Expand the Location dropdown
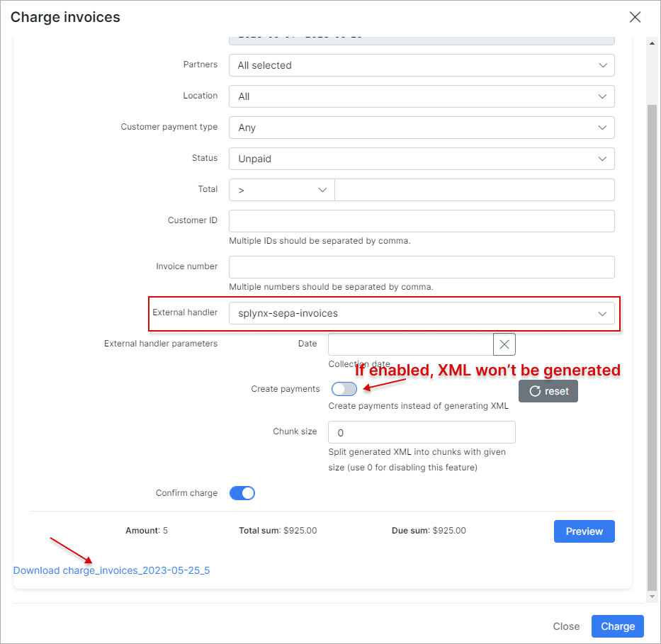 [422, 96]
